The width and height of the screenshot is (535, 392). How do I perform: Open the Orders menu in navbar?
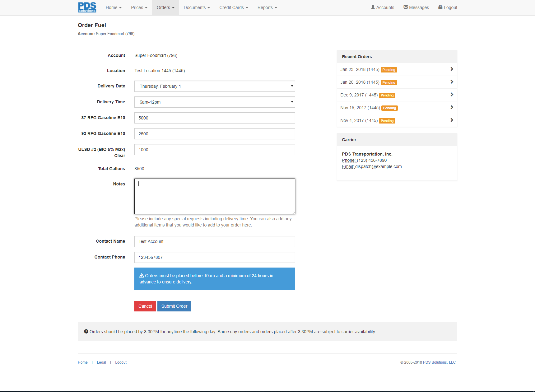pyautogui.click(x=165, y=7)
